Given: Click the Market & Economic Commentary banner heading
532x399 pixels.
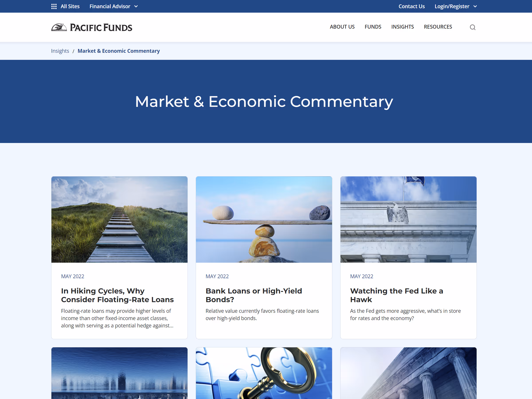Looking at the screenshot, I should tap(264, 102).
